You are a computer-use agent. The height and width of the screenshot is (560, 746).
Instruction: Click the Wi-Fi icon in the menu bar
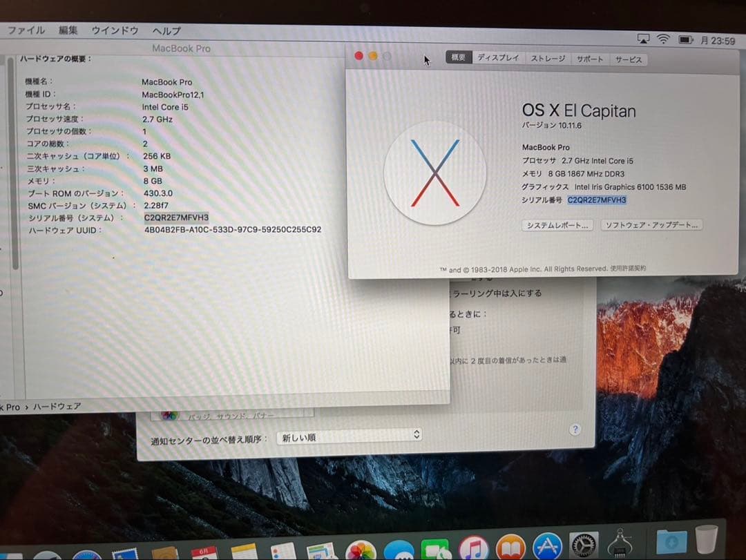tap(663, 39)
